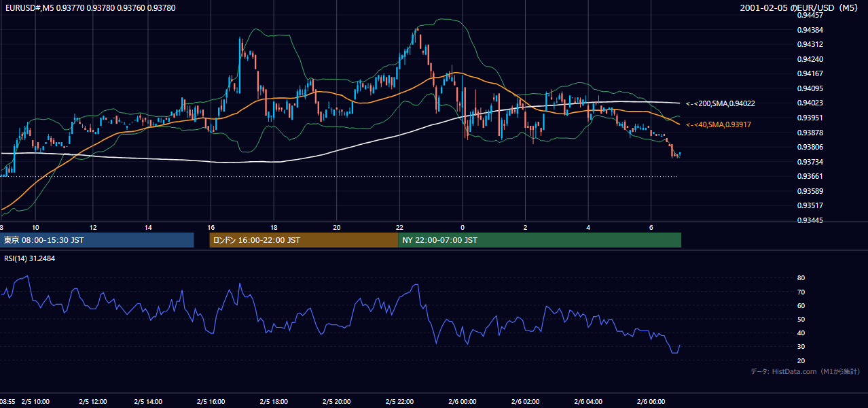Viewport: 868px width, 408px height.
Task: Click hour label 6 below price chart
Action: click(651, 227)
